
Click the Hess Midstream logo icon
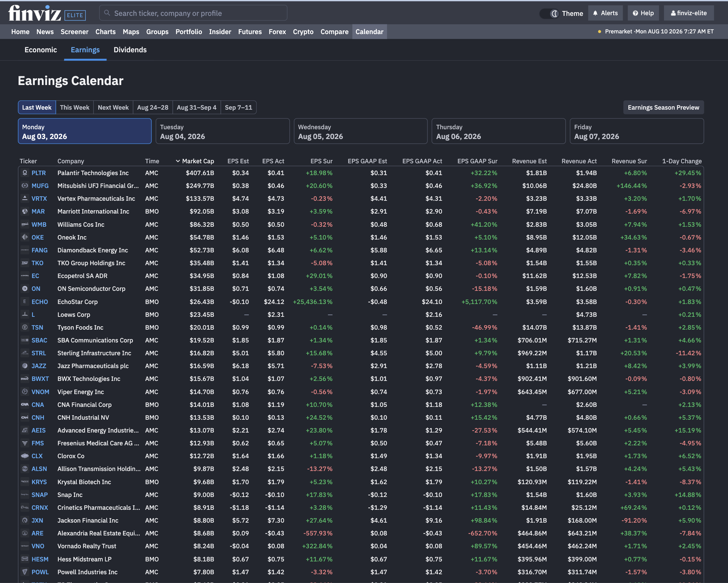[25, 559]
